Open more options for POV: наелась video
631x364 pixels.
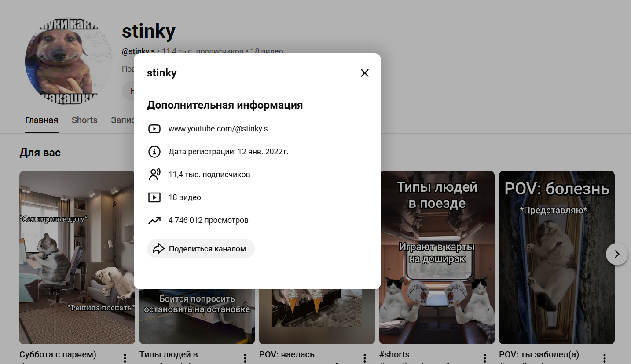click(365, 358)
